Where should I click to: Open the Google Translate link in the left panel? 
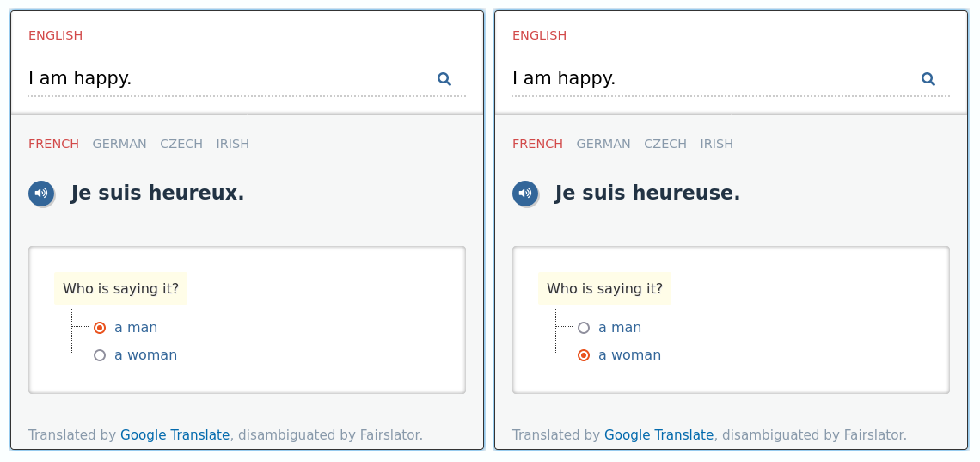[175, 435]
